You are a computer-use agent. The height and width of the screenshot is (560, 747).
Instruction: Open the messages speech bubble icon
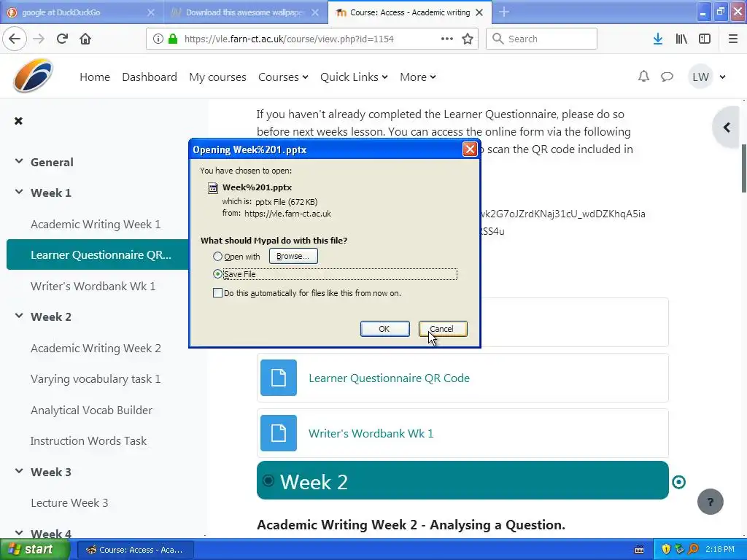pos(667,76)
